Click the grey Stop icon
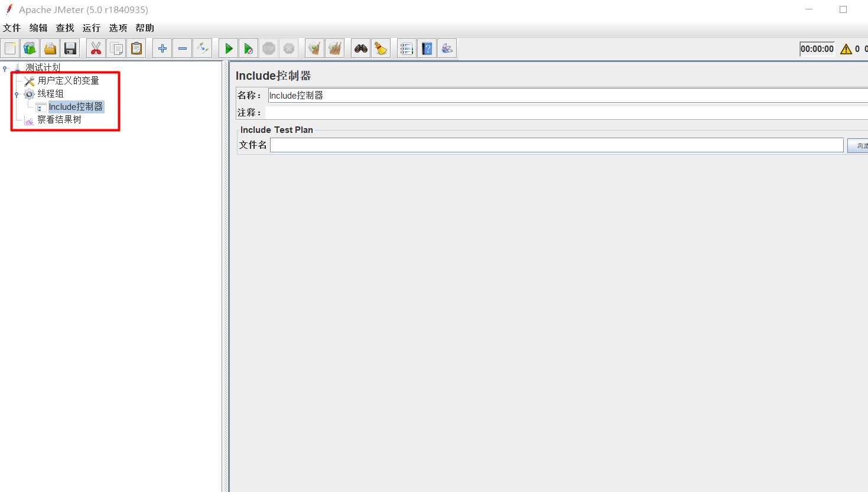Image resolution: width=868 pixels, height=492 pixels. coord(269,48)
